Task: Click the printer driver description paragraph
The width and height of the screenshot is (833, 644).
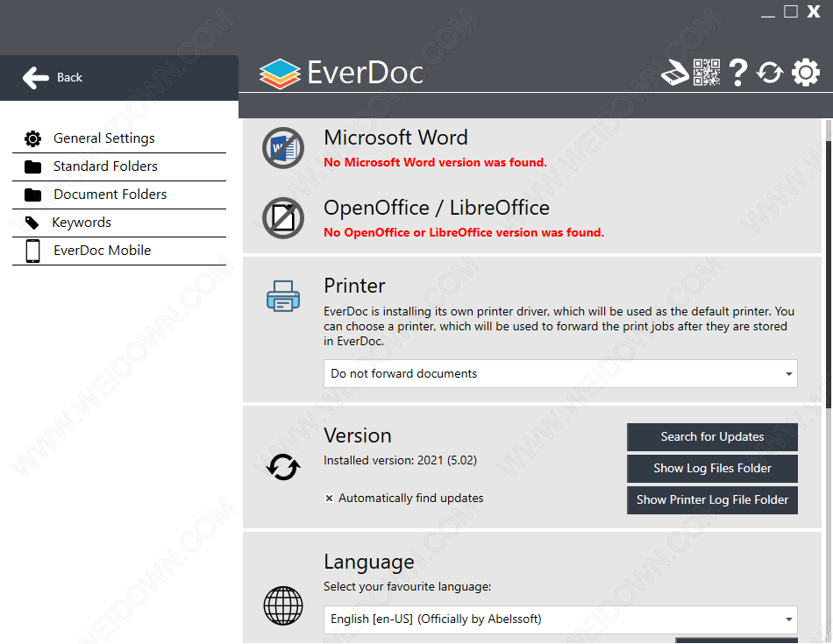Action: (559, 327)
